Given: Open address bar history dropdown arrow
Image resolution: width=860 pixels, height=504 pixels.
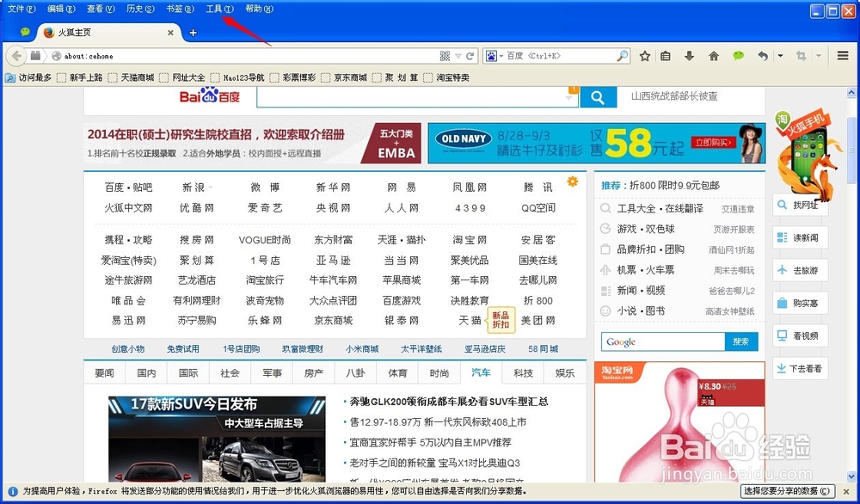Looking at the screenshot, I should (x=458, y=56).
